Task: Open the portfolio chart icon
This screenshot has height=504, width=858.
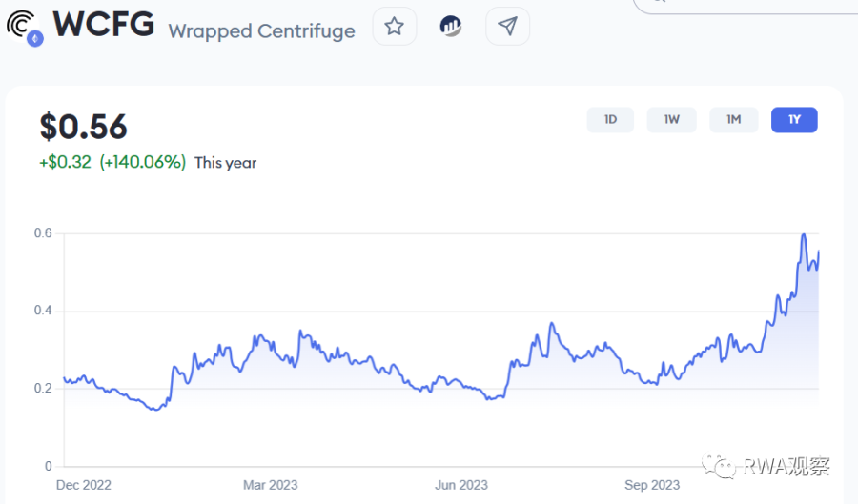Action: 450,26
